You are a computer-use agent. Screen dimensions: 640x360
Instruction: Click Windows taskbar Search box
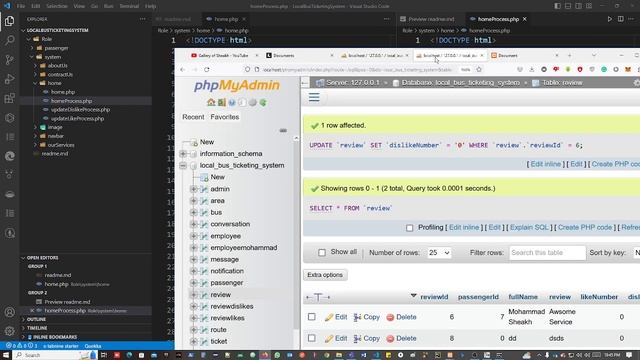(x=55, y=355)
